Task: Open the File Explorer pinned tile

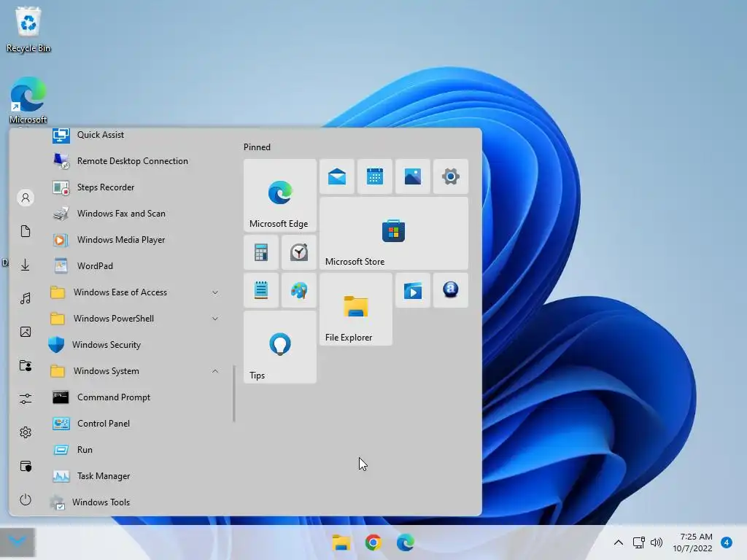Action: 356,309
